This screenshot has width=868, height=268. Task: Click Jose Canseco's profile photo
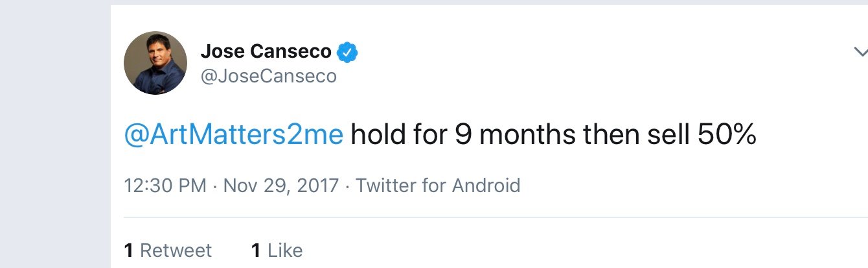coord(155,63)
